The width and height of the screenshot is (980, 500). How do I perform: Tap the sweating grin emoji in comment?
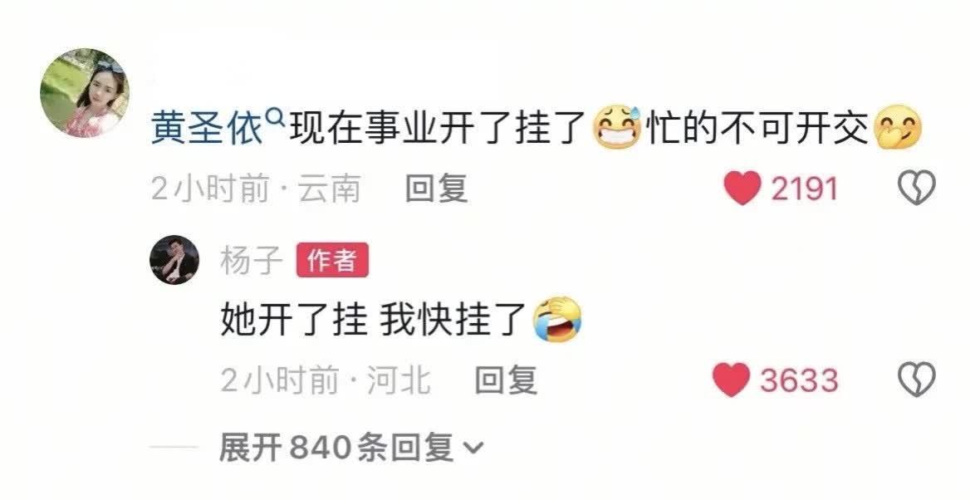tap(618, 127)
